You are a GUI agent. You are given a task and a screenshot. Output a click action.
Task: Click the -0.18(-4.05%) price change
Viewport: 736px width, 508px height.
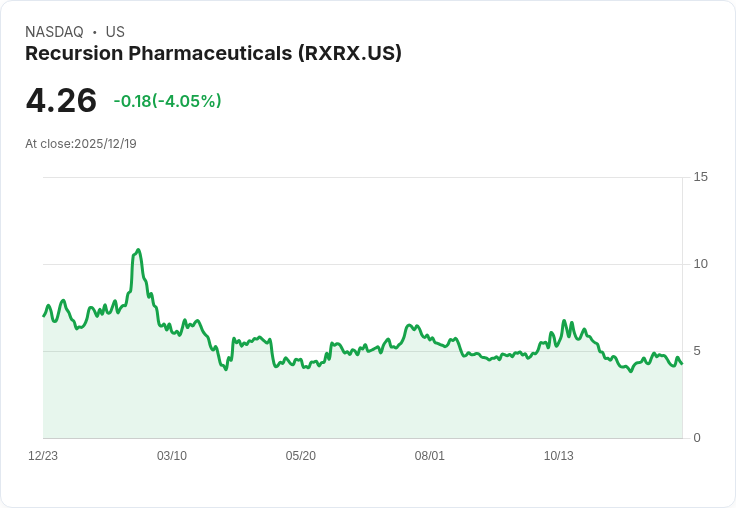pyautogui.click(x=167, y=101)
